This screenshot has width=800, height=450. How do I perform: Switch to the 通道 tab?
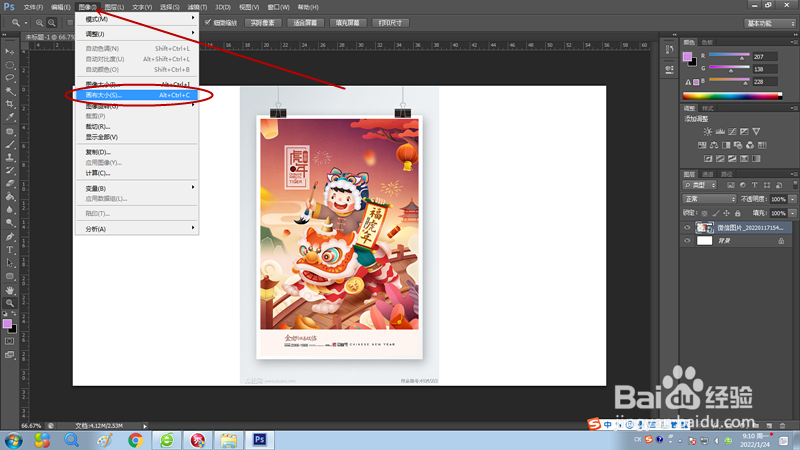[x=708, y=174]
